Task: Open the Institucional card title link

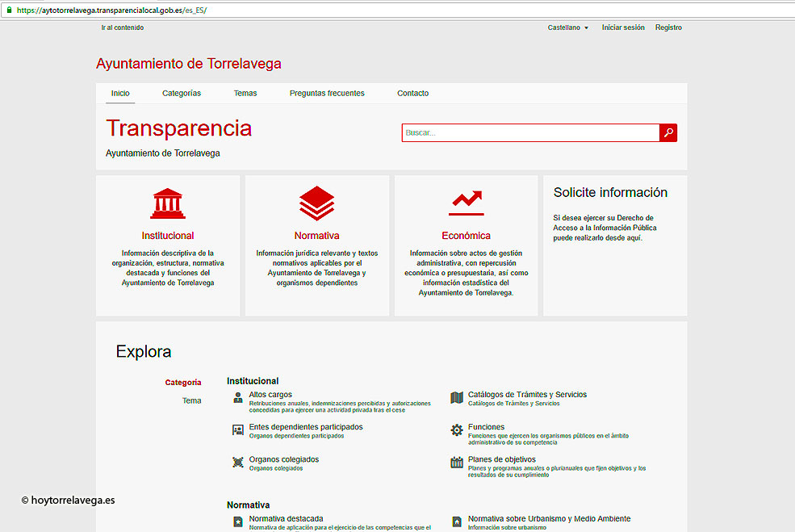Action: coord(168,235)
